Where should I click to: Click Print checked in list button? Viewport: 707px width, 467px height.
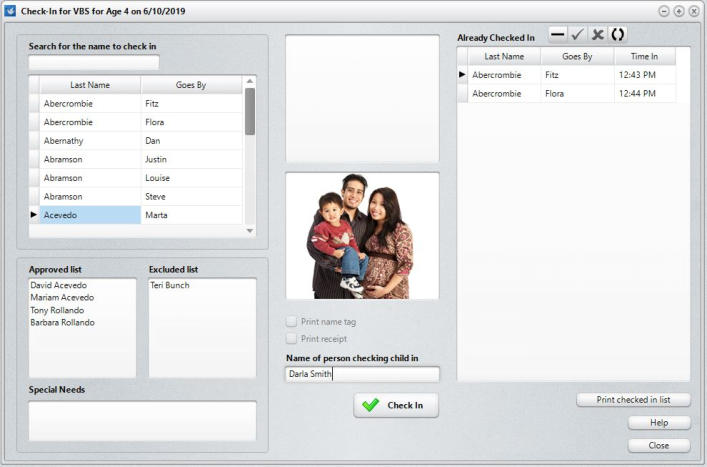(x=633, y=400)
